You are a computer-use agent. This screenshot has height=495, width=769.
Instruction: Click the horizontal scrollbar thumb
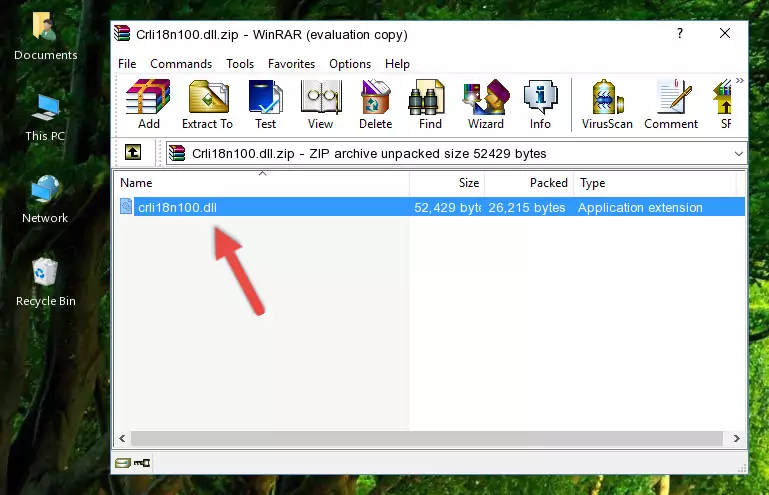(x=427, y=438)
